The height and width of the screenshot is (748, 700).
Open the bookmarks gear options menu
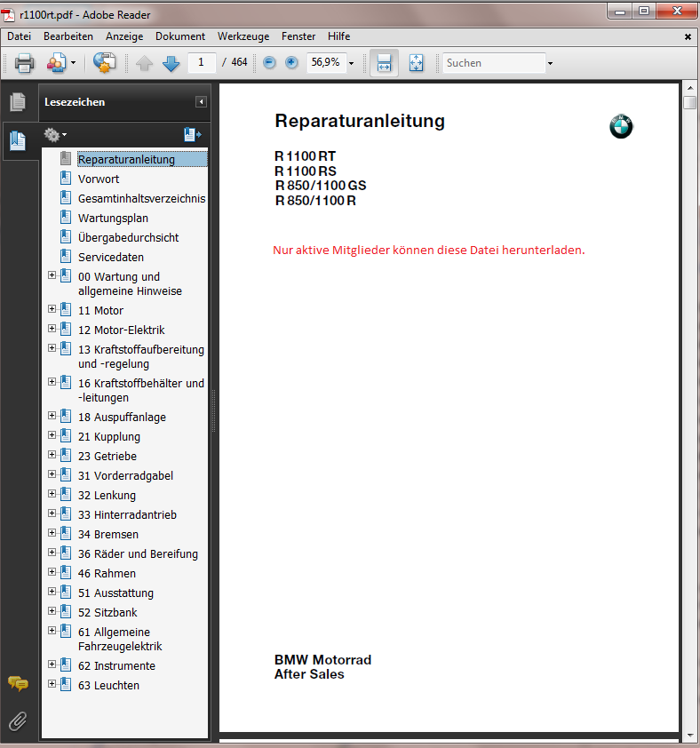coord(55,135)
